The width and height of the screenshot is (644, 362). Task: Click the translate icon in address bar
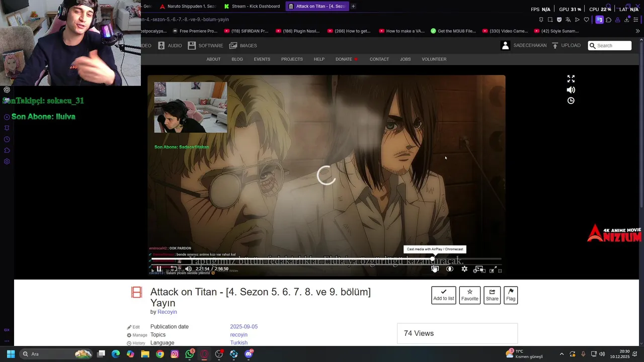568,20
